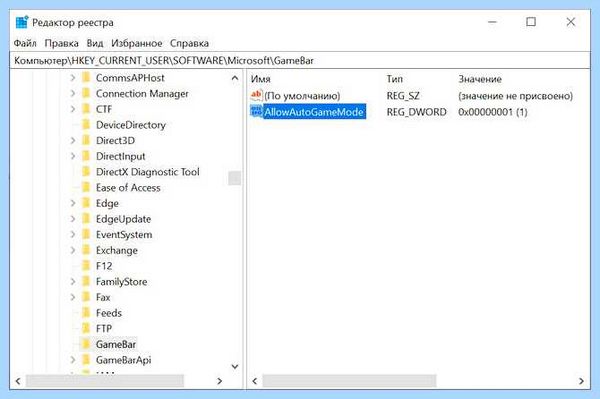Screen dimensions: 600x399
Task: Open the Вид menu
Action: [x=95, y=43]
